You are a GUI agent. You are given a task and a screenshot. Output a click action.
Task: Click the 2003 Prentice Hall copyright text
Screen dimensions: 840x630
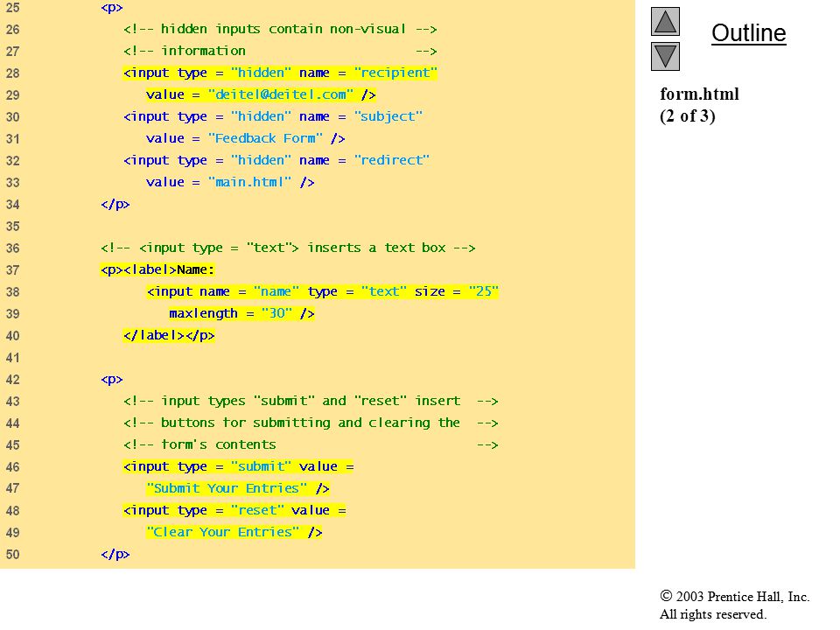click(734, 597)
